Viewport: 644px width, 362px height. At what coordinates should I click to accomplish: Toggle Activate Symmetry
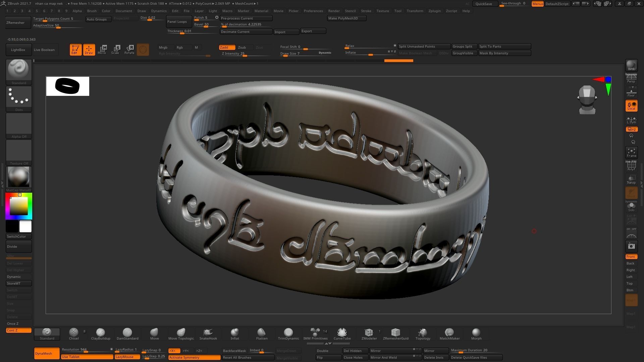click(x=194, y=357)
